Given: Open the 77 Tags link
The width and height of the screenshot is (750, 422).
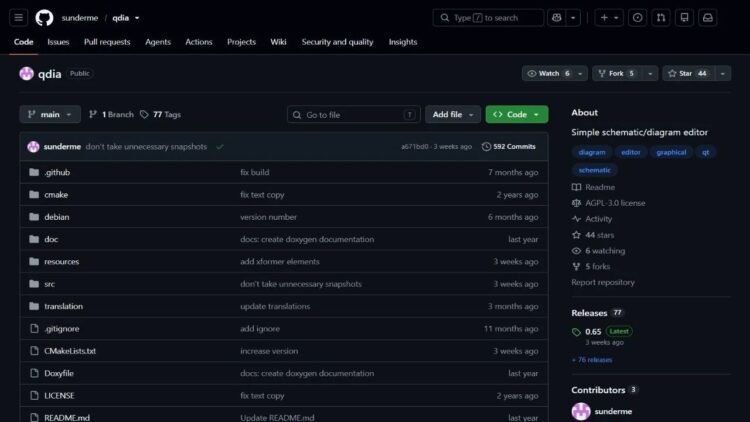Looking at the screenshot, I should pyautogui.click(x=161, y=114).
